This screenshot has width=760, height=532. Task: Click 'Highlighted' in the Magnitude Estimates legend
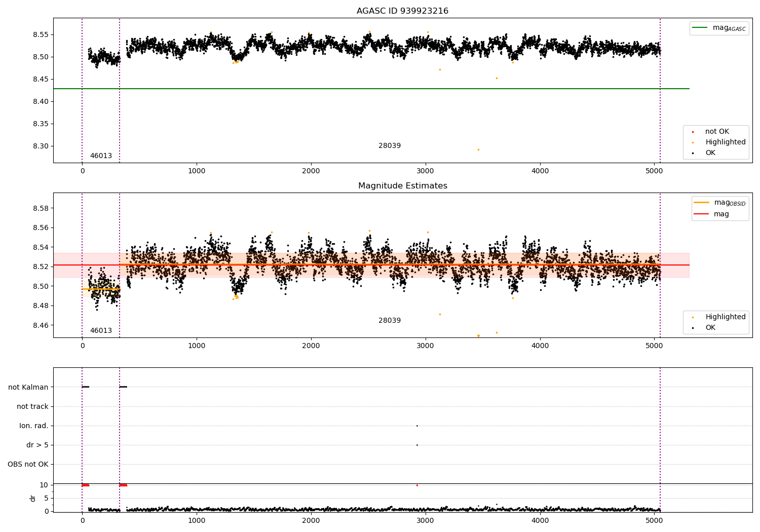pyautogui.click(x=725, y=317)
